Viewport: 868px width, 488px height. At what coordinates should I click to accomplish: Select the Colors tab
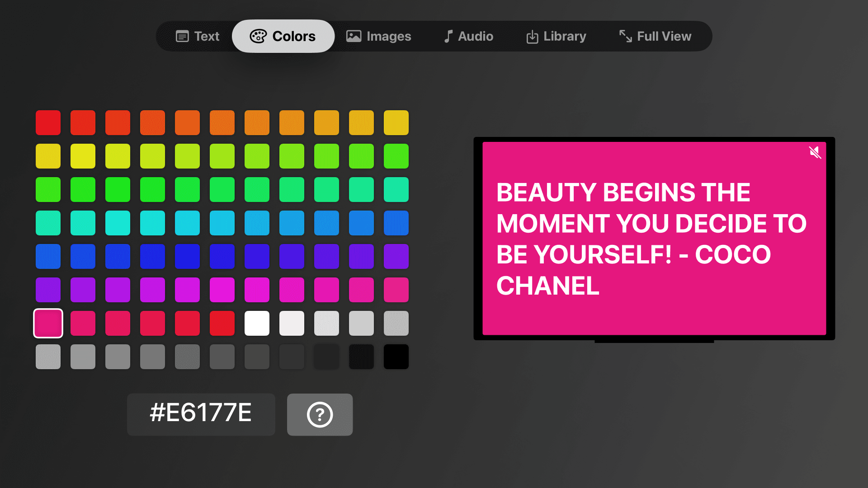283,36
